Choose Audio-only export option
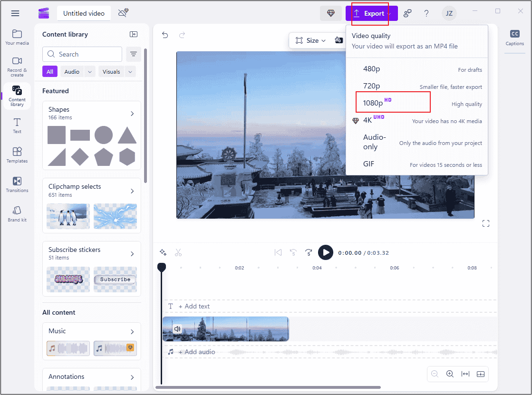 417,142
